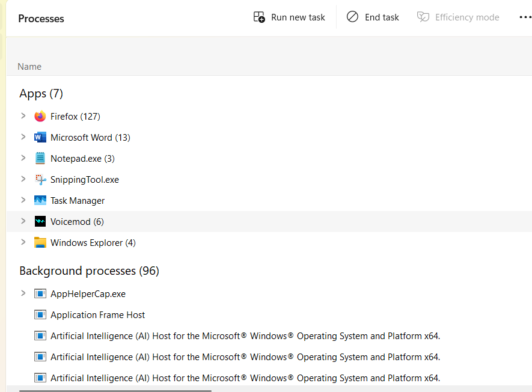Click the AppHelperCap.exe process icon

(40, 293)
